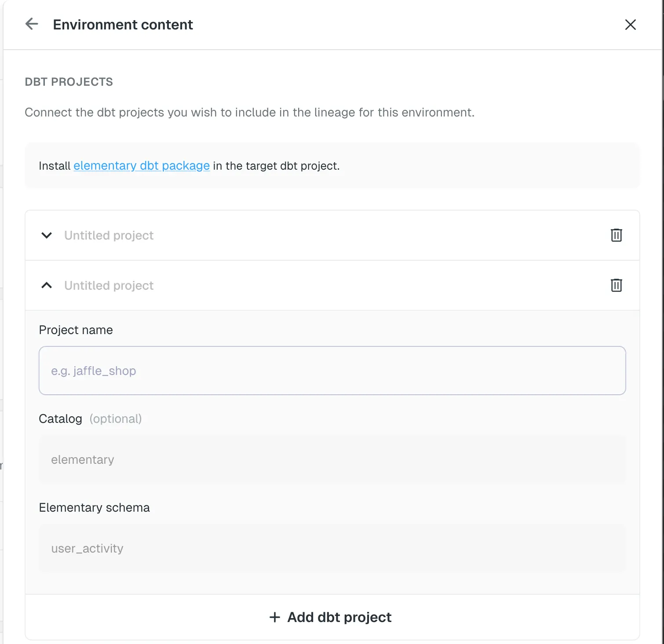Collapse the second Untitled project chevron
664x644 pixels.
[47, 285]
